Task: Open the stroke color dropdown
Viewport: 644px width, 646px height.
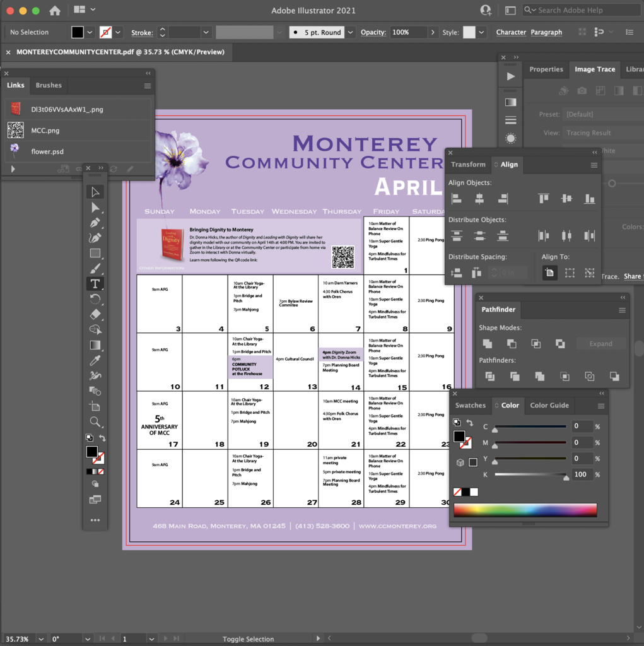Action: point(118,32)
